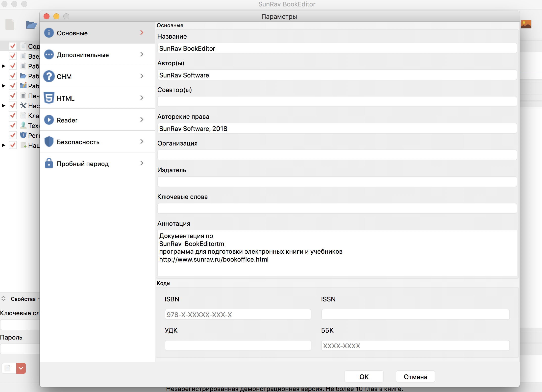Image resolution: width=542 pixels, height=392 pixels.
Task: Click the question mark CHM icon
Action: coord(49,76)
